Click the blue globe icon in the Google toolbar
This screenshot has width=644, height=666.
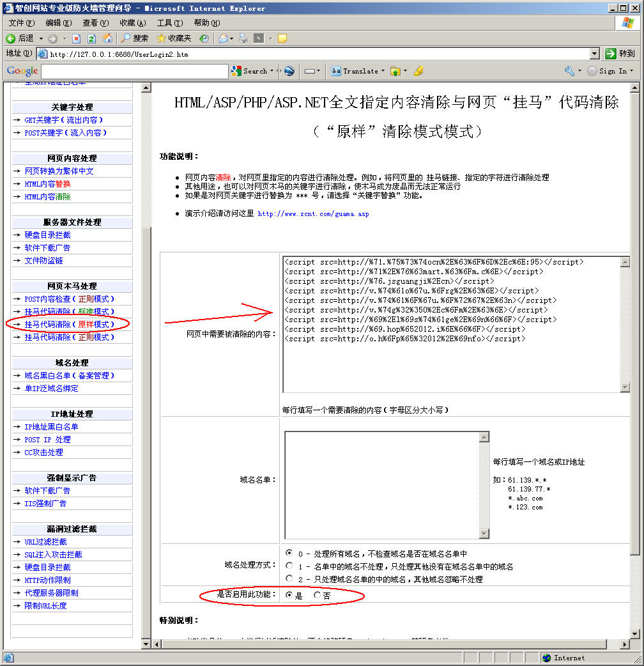[289, 71]
